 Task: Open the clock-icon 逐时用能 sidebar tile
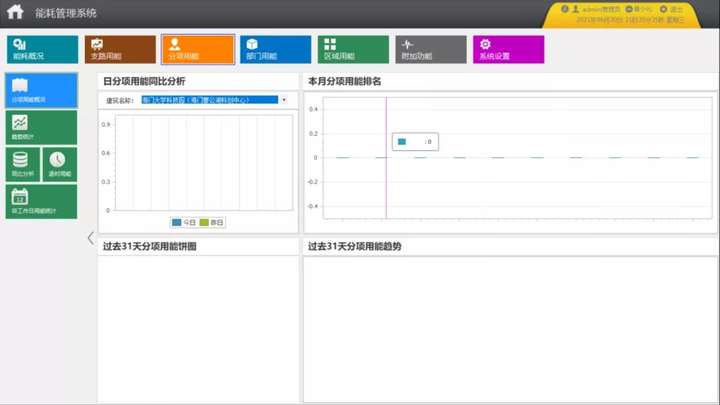click(60, 164)
